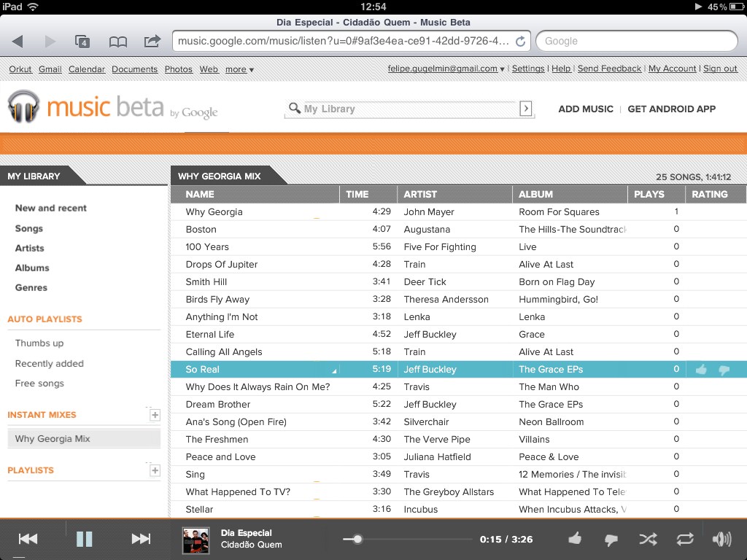This screenshot has width=747, height=560.
Task: Open the Thumbs up auto playlist
Action: pos(39,343)
